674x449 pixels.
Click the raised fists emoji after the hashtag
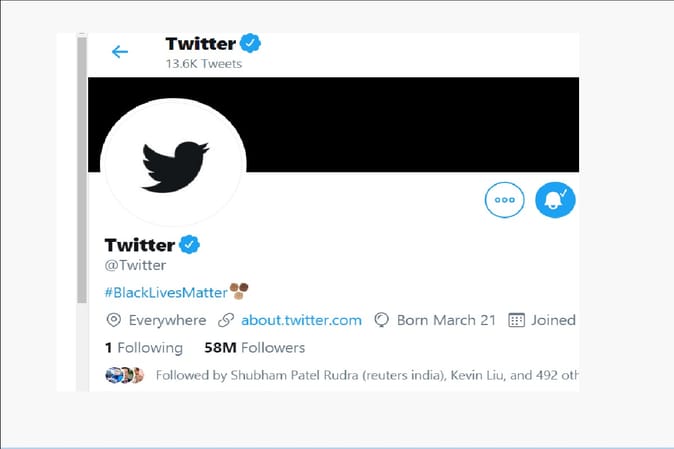(238, 290)
